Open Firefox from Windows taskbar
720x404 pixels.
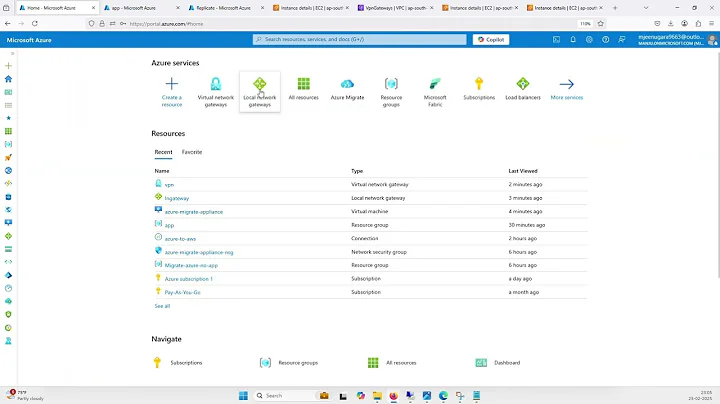[394, 396]
